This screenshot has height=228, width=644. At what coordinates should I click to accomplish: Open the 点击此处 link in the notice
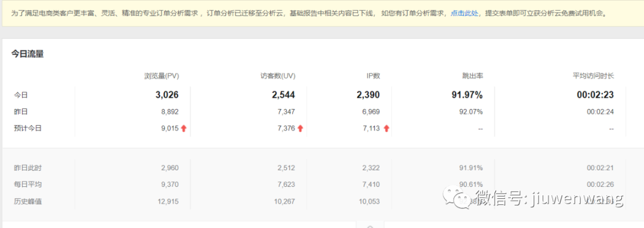[x=464, y=13]
